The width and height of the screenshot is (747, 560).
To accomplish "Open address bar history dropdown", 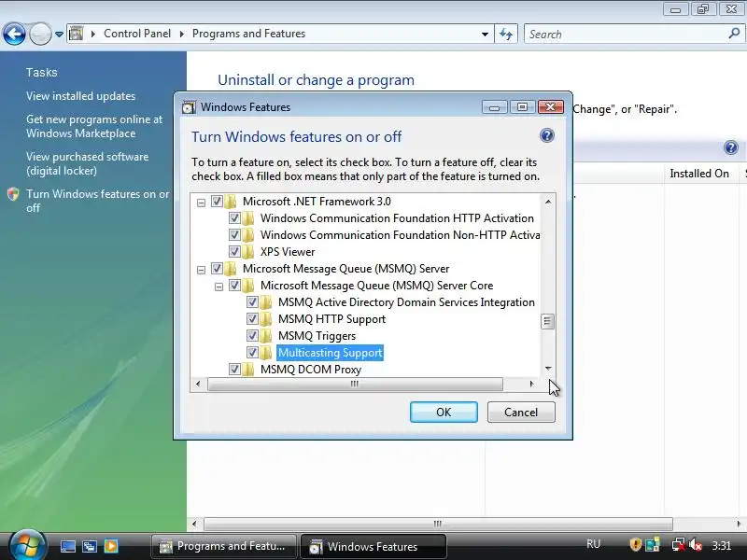I will (485, 35).
